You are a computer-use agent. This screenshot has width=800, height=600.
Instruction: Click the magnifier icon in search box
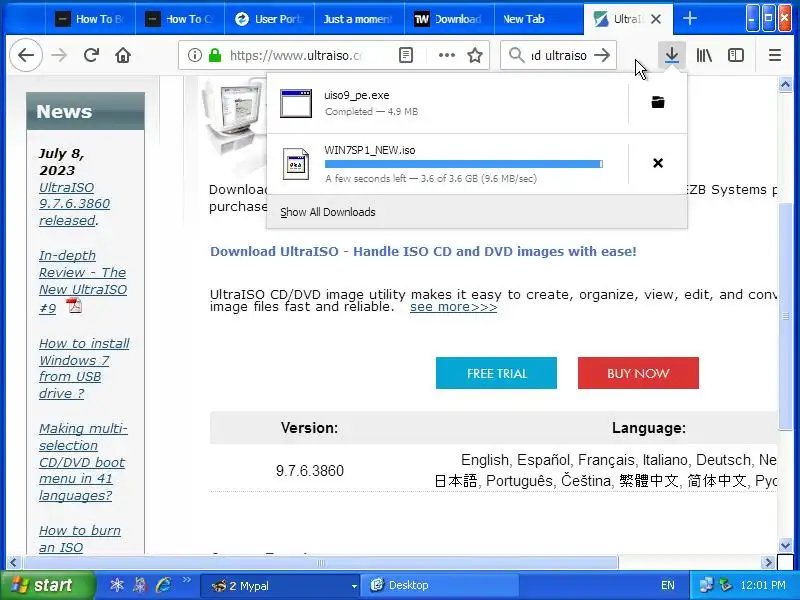click(x=516, y=55)
